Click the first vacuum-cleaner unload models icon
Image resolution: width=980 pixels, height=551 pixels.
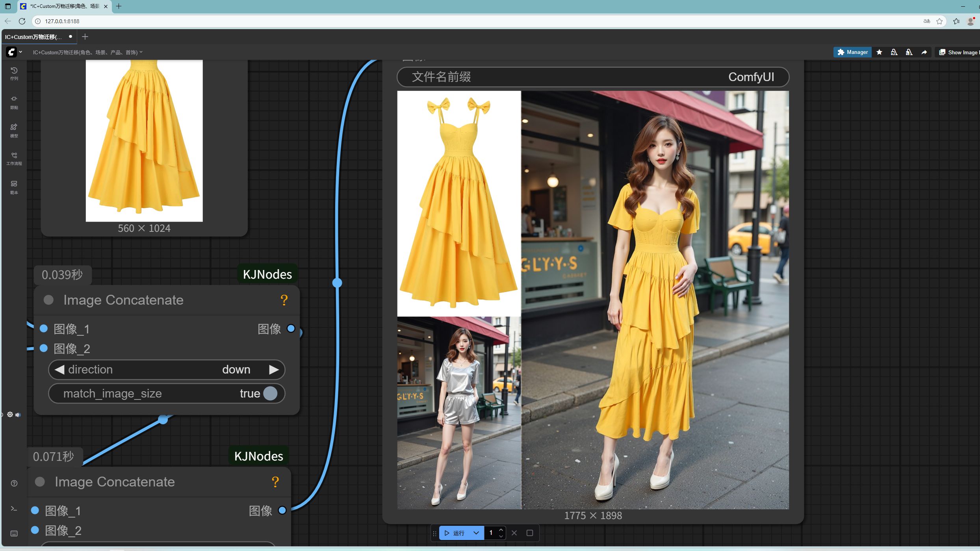point(894,52)
